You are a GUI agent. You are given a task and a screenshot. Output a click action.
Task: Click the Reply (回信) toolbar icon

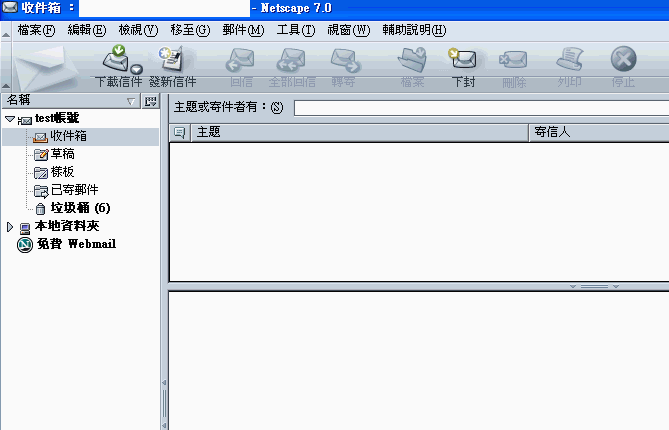[x=241, y=59]
